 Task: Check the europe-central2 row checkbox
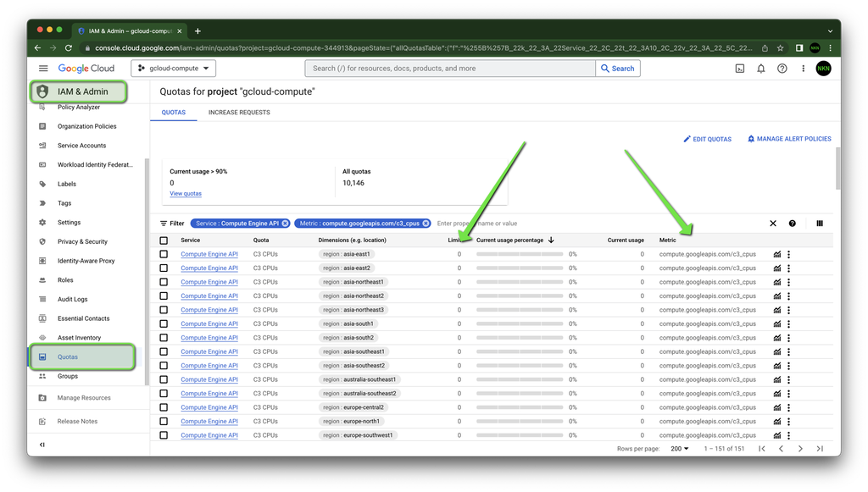[164, 407]
